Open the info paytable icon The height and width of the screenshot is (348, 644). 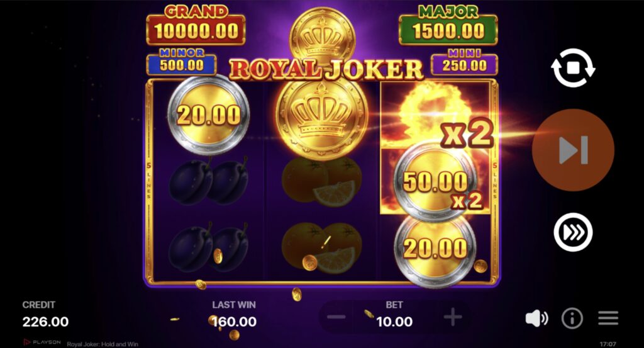572,318
